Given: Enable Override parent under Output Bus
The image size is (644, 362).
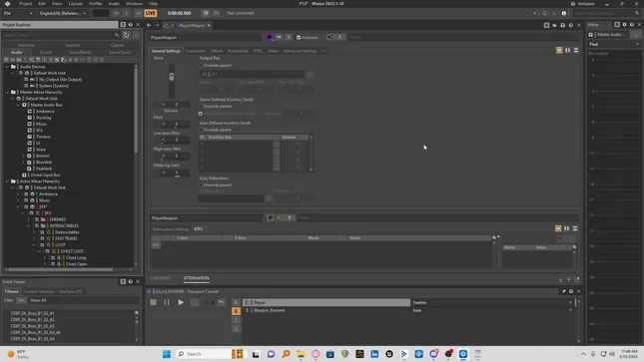Looking at the screenshot, I should pos(201,65).
